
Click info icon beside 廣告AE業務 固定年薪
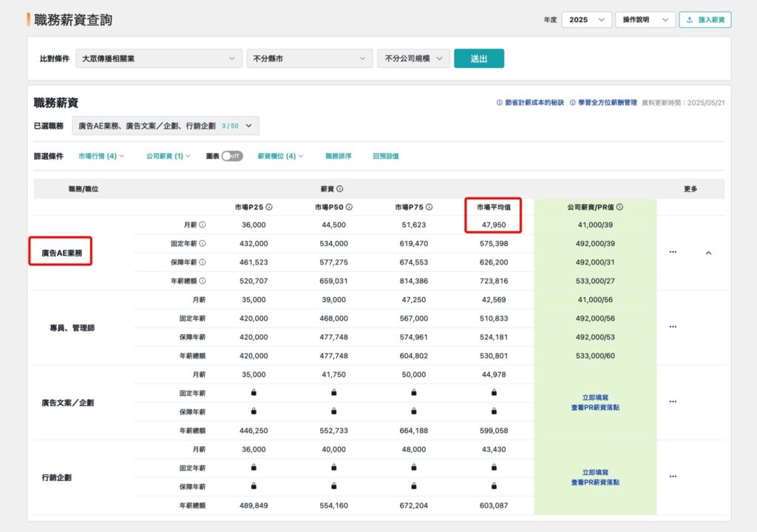(203, 244)
